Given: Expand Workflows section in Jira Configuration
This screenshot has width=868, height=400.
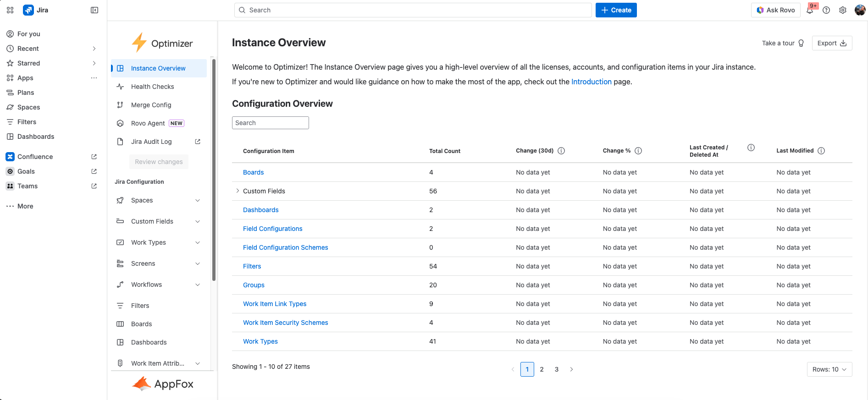Looking at the screenshot, I should 198,285.
